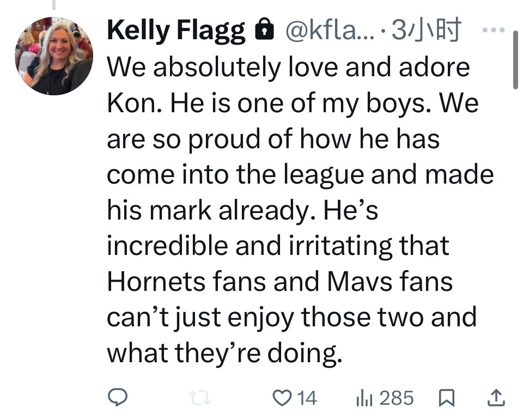Click the thread connector line above avatar
Viewport: 523px width, 420px height.
53,4
